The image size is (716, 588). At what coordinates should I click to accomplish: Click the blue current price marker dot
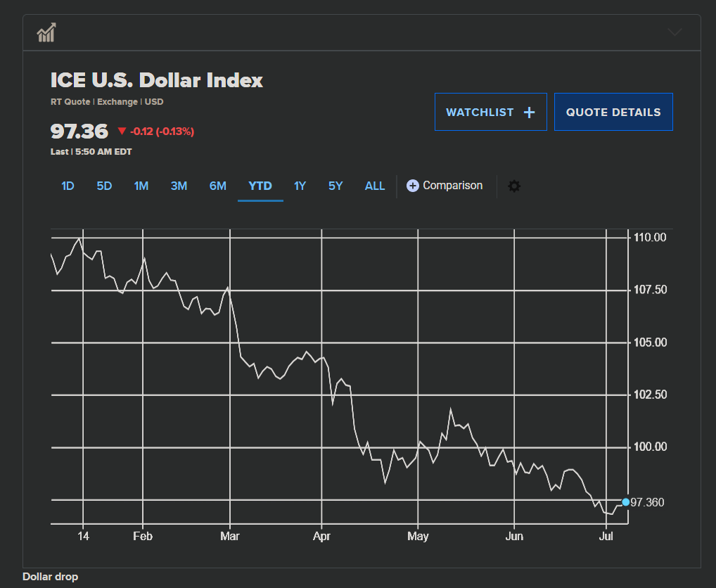(626, 501)
